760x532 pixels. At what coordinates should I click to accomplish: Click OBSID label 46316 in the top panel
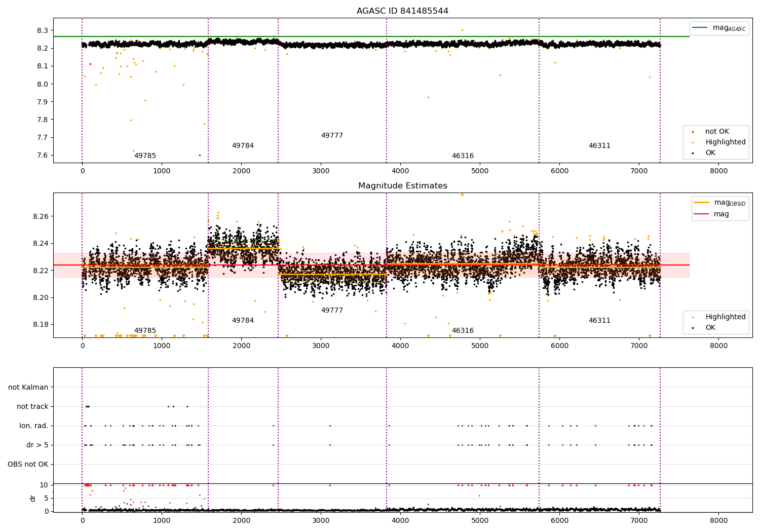tap(463, 156)
